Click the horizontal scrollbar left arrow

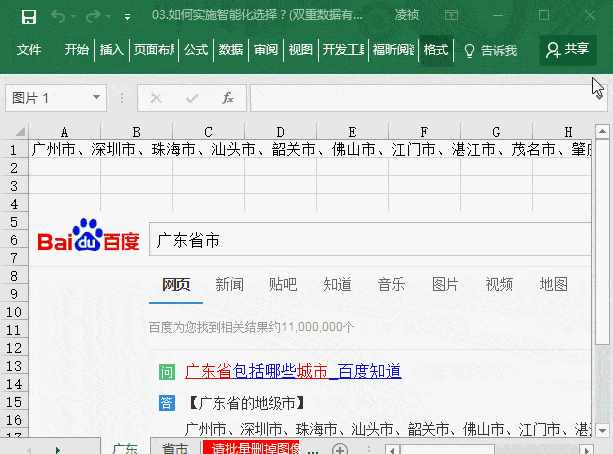pos(392,450)
